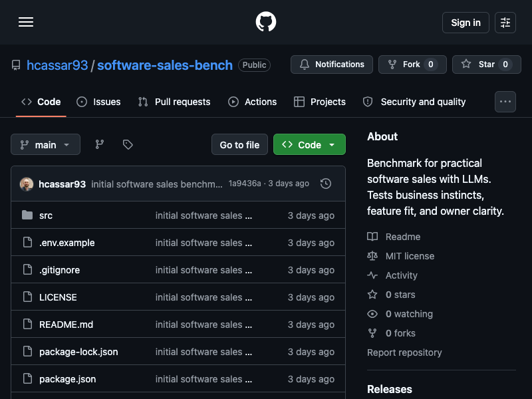Viewport: 532px width, 399px height.
Task: Fork the repository
Action: tap(412, 65)
